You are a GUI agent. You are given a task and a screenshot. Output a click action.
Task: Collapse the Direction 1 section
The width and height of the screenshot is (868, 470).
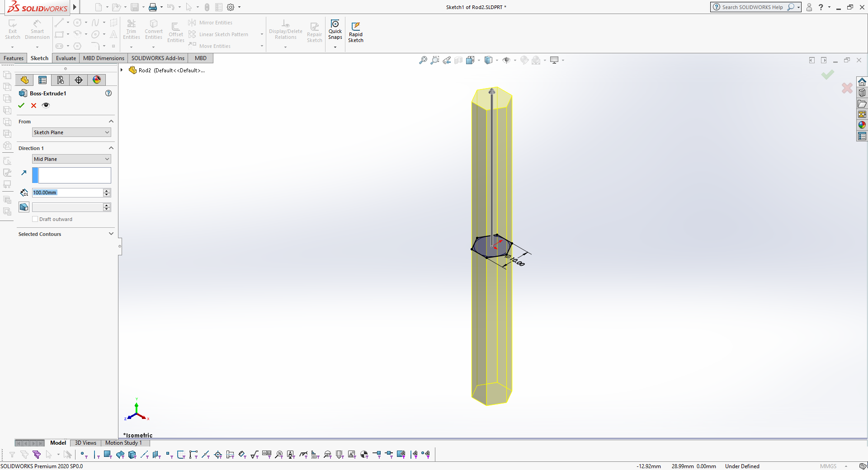point(111,148)
